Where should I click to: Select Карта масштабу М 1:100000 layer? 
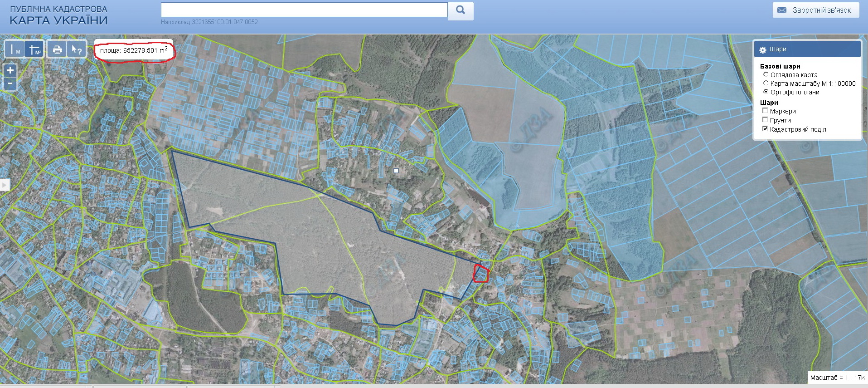click(x=766, y=83)
